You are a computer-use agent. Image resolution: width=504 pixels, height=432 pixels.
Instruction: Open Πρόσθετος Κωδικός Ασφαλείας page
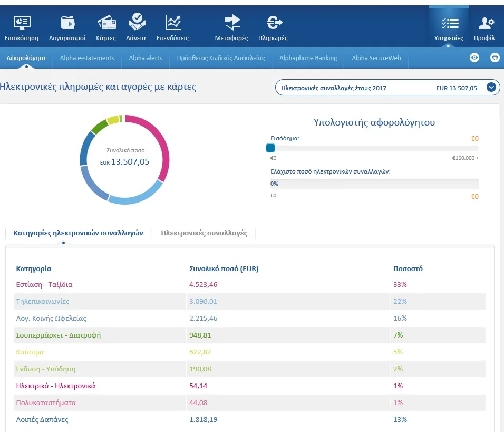(x=221, y=58)
